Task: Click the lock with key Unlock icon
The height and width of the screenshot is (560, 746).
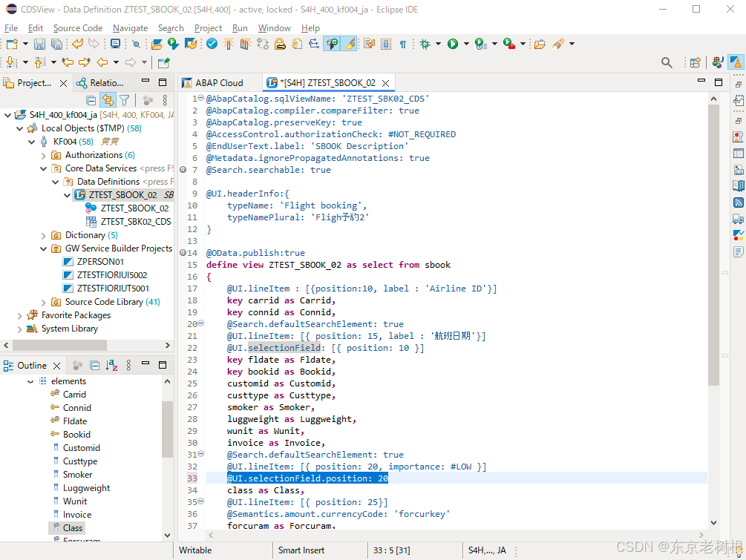Action: click(x=281, y=45)
